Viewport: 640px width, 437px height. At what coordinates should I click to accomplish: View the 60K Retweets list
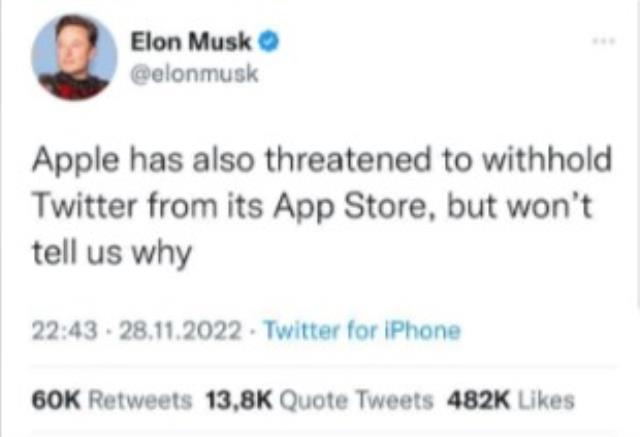[x=112, y=400]
